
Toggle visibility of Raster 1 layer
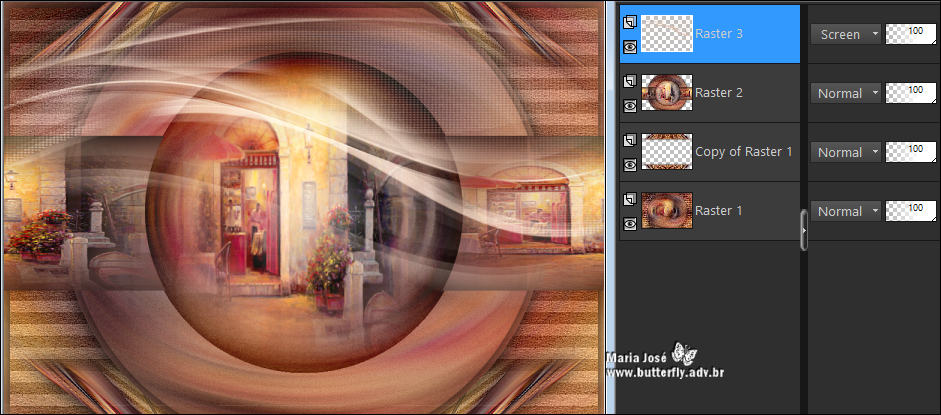pyautogui.click(x=630, y=224)
